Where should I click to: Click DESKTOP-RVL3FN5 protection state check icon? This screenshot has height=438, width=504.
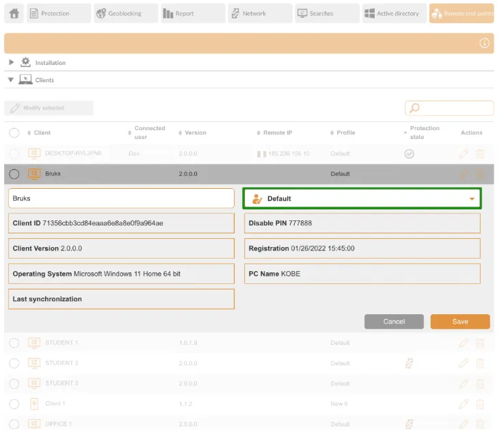(x=409, y=154)
